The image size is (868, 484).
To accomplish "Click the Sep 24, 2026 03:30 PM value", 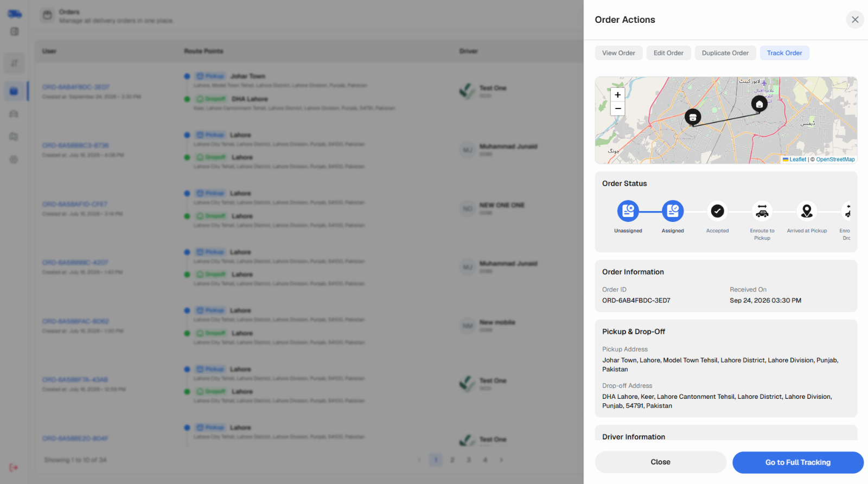I will pos(765,301).
